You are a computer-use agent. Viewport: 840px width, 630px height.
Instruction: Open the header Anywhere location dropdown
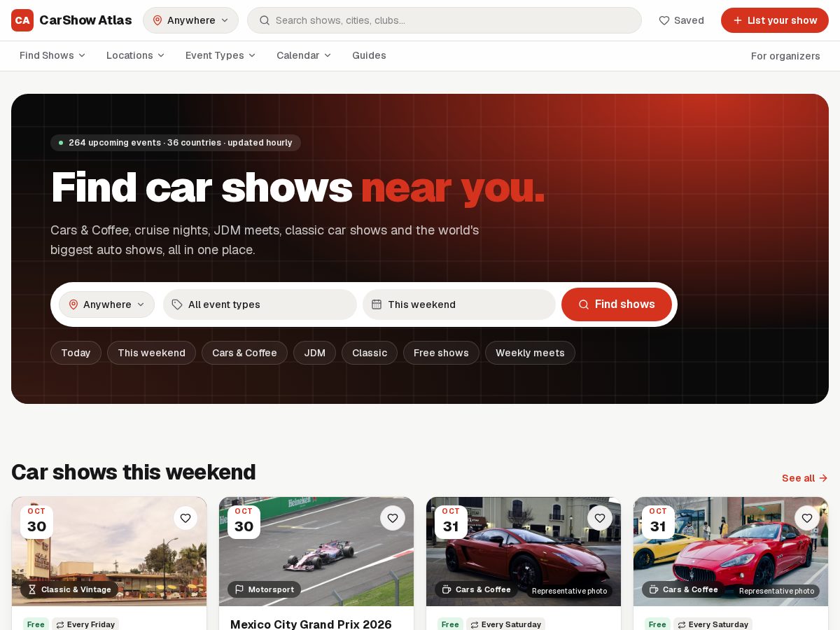pos(190,20)
